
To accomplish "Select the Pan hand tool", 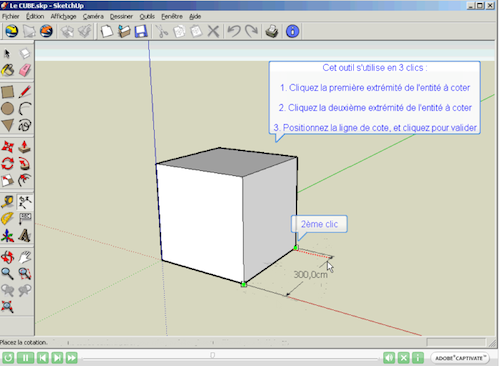I will (25, 257).
